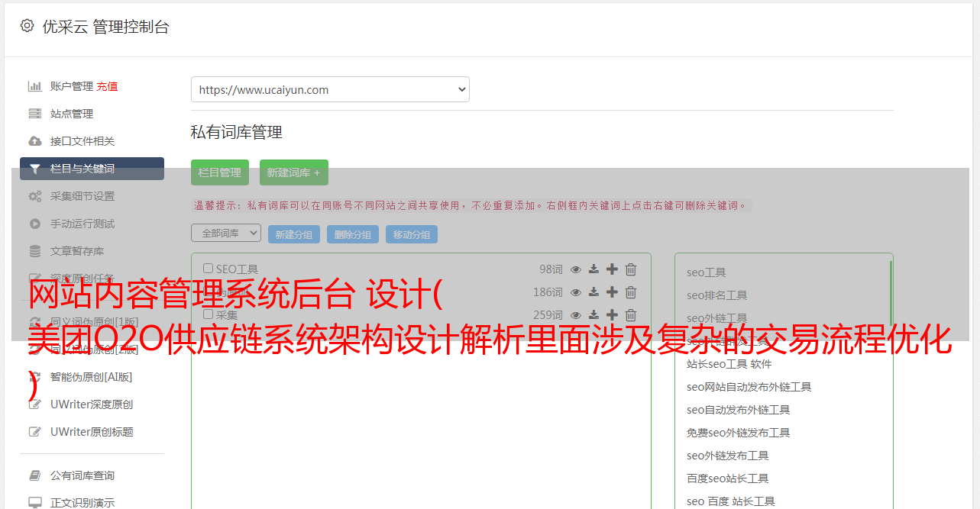Open 手动运行测试 in the sidebar
Viewport: 980px width, 509px height.
coord(82,224)
